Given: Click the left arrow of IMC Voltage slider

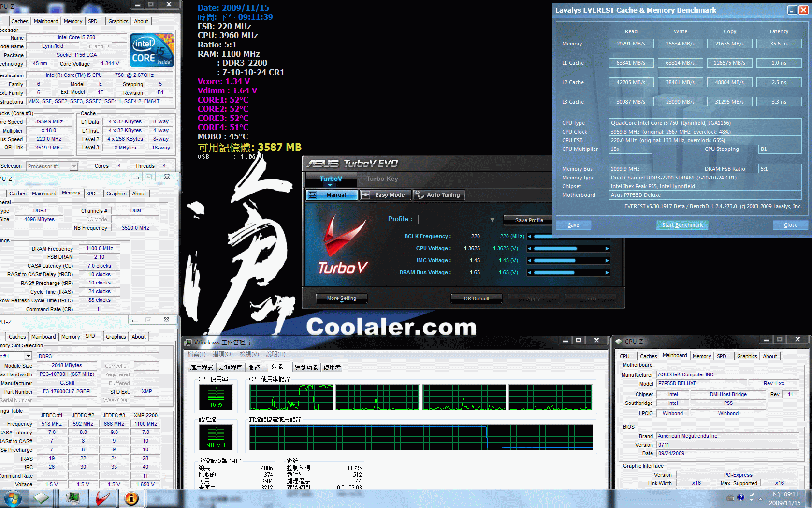Looking at the screenshot, I should tap(530, 261).
